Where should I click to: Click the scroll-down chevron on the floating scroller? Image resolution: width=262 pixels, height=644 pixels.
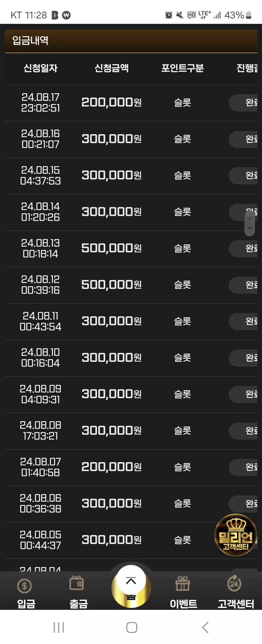(x=250, y=228)
